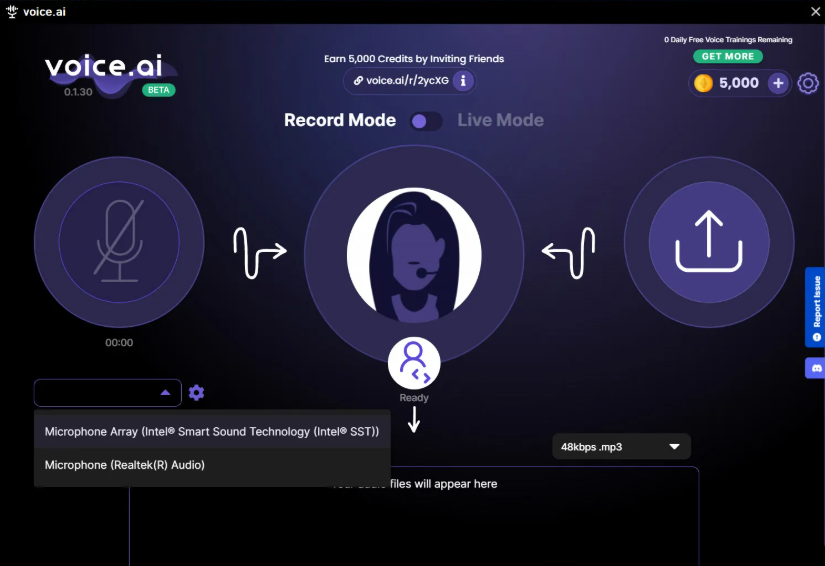Show referral info icon

tap(463, 81)
